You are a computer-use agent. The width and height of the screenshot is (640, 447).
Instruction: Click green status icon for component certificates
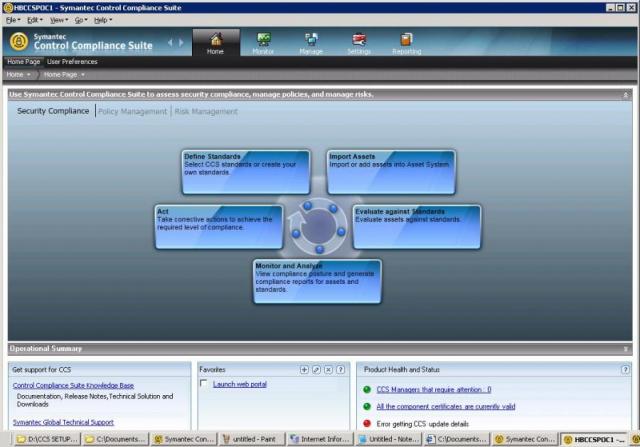pos(367,407)
